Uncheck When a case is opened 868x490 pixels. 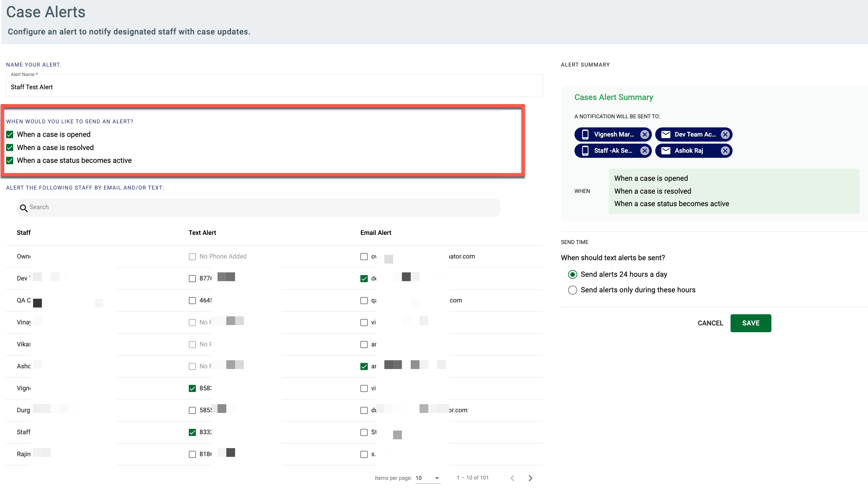point(10,134)
